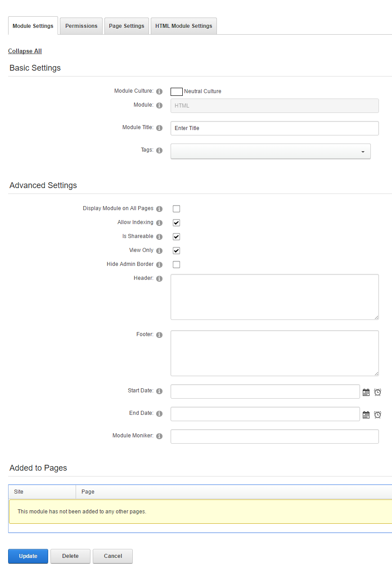Open the Start Date calendar picker icon

pos(366,392)
